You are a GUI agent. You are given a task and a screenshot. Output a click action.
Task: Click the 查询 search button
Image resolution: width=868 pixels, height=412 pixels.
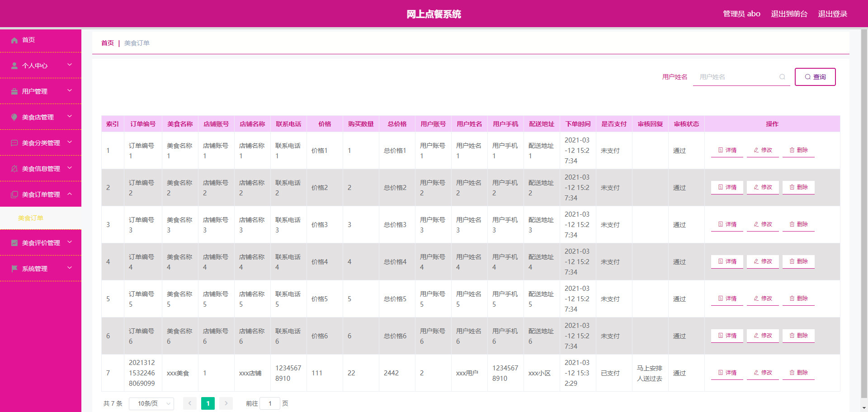point(815,77)
